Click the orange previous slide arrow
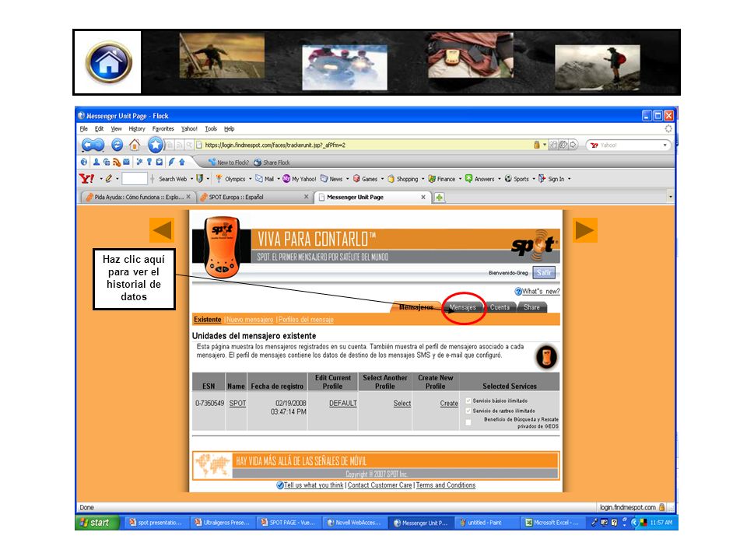The height and width of the screenshot is (560, 747). pyautogui.click(x=162, y=230)
